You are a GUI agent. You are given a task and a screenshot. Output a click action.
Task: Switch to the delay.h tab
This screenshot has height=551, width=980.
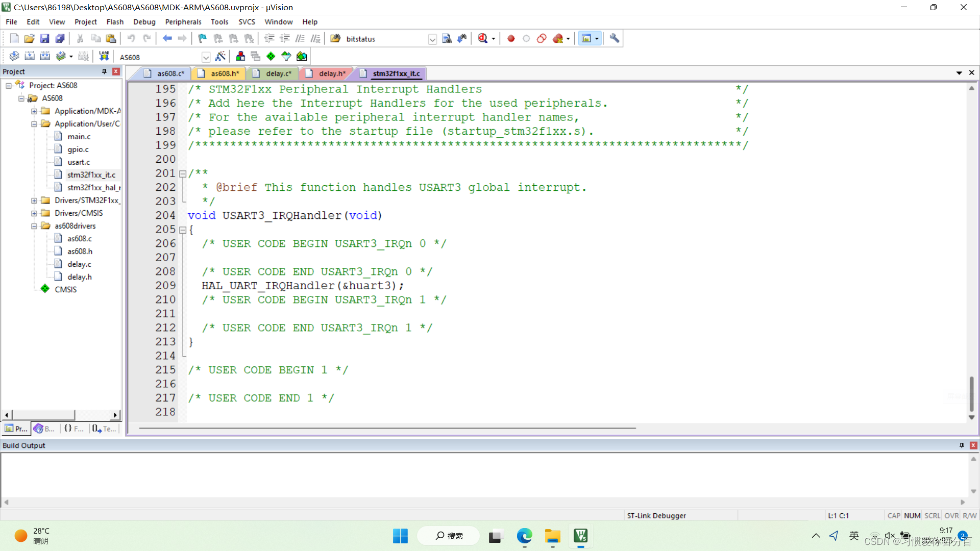[332, 73]
